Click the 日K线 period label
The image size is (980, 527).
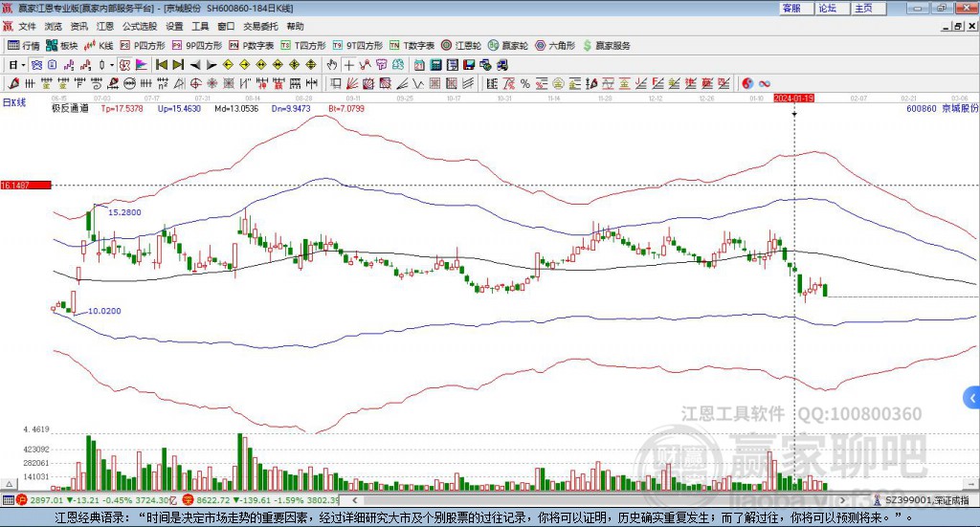[x=13, y=102]
